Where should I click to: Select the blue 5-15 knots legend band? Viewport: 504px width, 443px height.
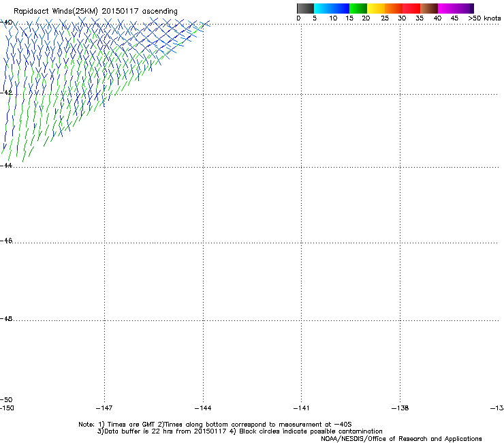pos(332,8)
